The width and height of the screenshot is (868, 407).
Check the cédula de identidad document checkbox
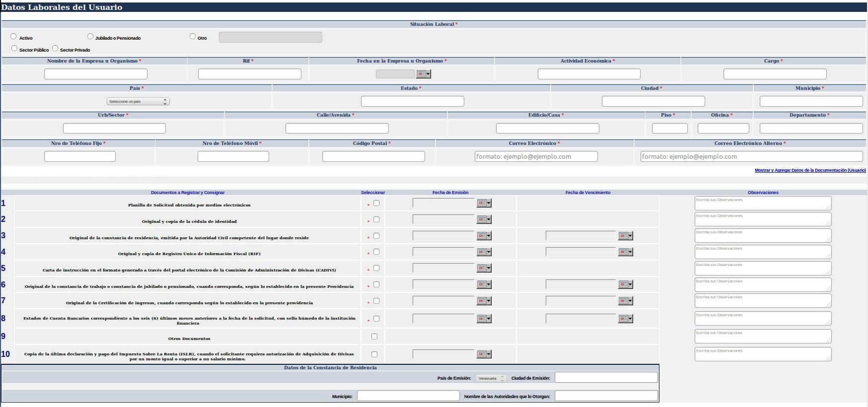click(376, 219)
